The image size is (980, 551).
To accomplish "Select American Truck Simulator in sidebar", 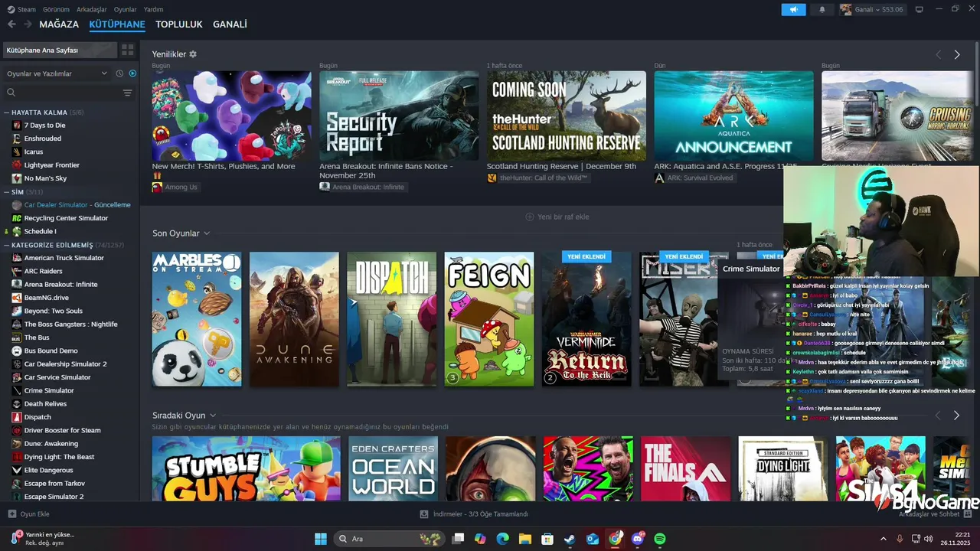I will pyautogui.click(x=64, y=258).
